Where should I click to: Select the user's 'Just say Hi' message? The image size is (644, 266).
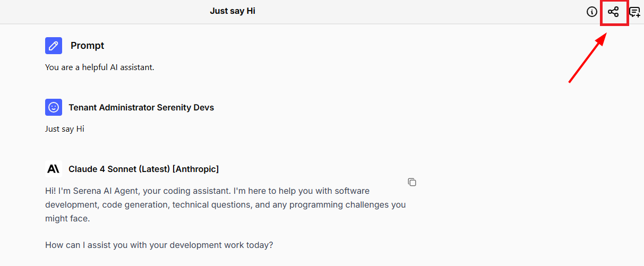coord(65,129)
